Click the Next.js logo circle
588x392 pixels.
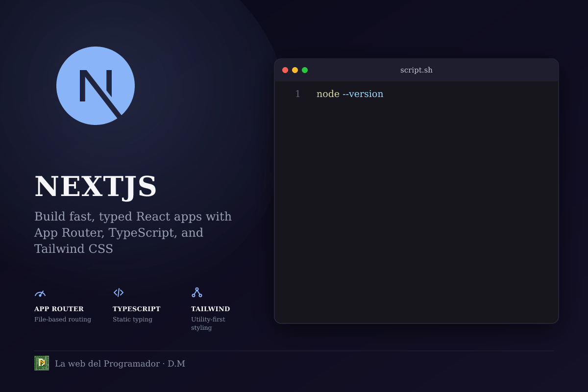[96, 86]
